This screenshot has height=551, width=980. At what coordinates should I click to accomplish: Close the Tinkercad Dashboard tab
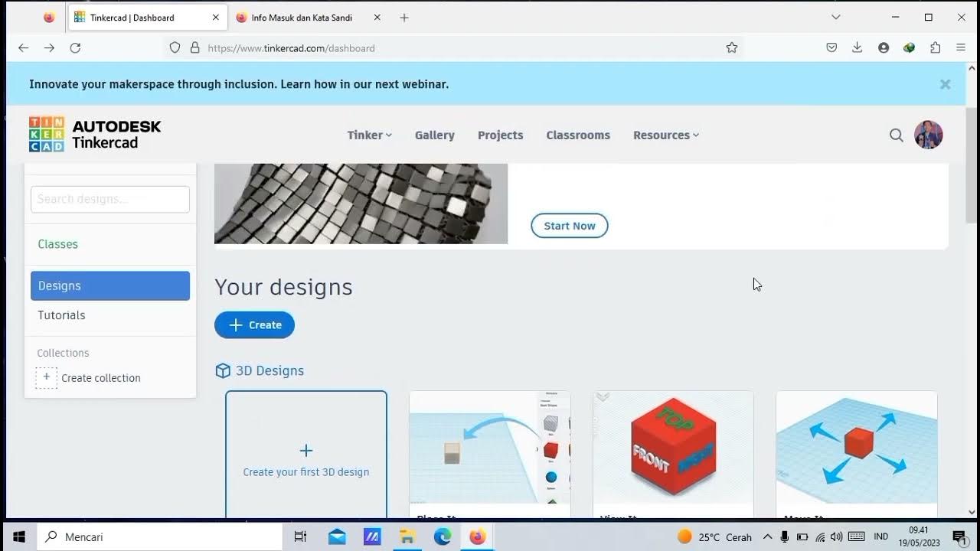click(216, 18)
